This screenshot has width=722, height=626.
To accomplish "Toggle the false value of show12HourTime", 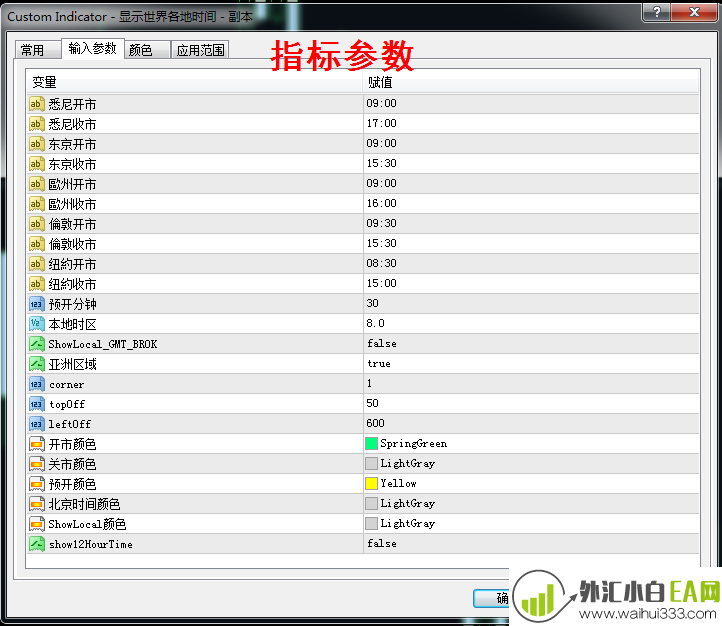I will pos(382,544).
